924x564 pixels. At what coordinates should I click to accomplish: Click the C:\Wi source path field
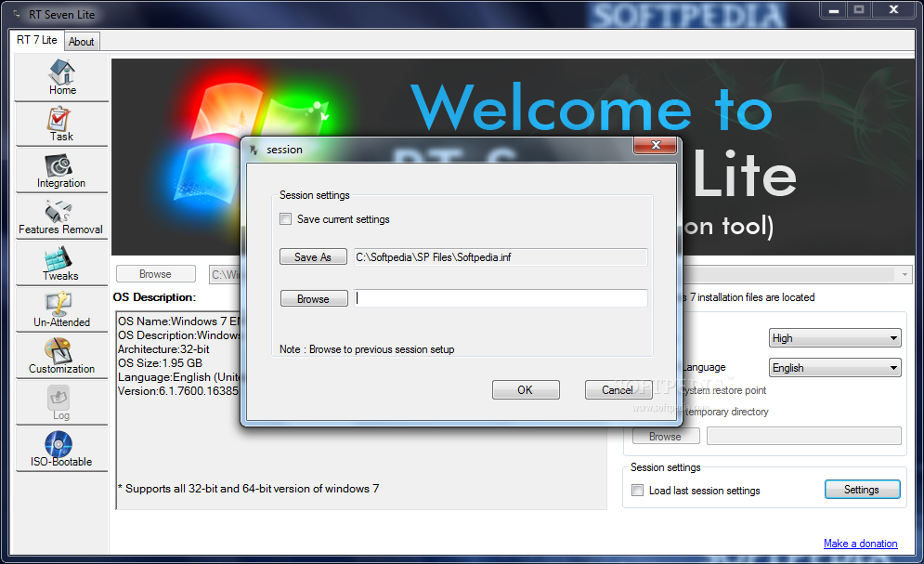(x=225, y=275)
